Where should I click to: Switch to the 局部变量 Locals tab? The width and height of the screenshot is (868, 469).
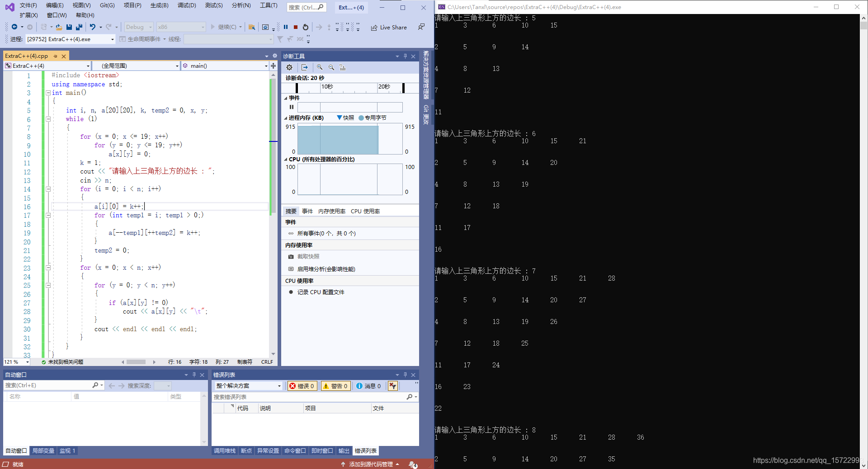click(43, 451)
